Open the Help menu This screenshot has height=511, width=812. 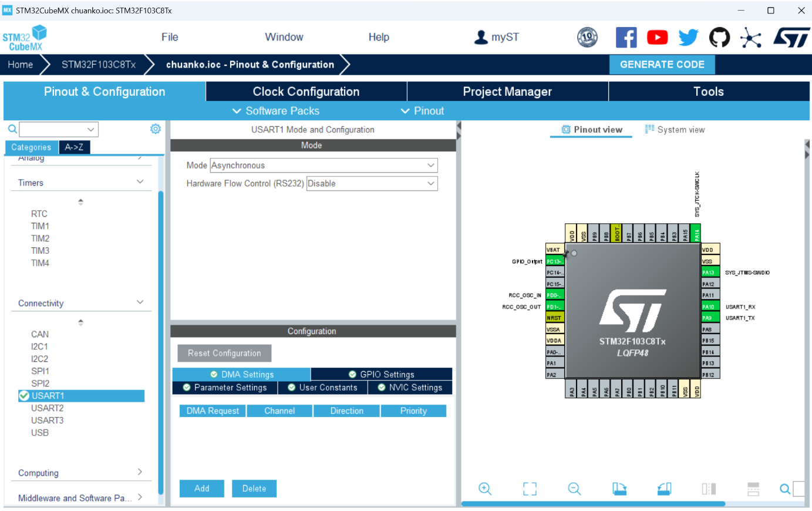click(379, 37)
